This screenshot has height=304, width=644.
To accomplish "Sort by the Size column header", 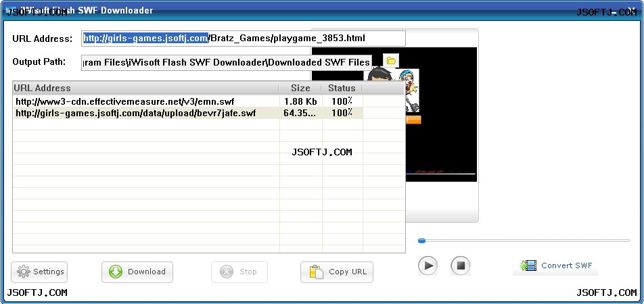I will 300,88.
